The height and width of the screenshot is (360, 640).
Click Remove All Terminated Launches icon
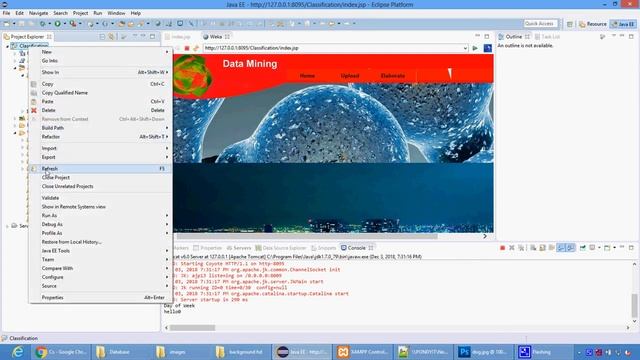521,248
